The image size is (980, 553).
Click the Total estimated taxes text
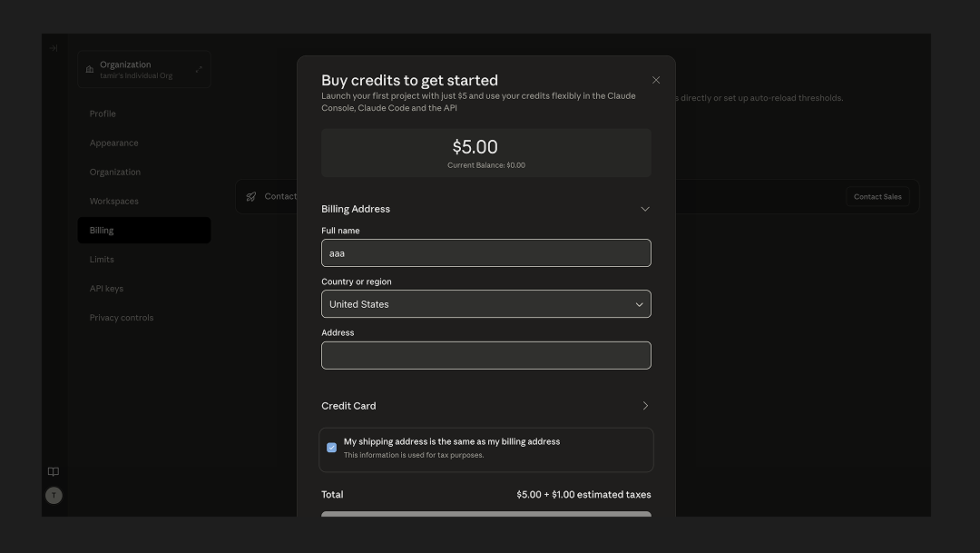pos(583,495)
